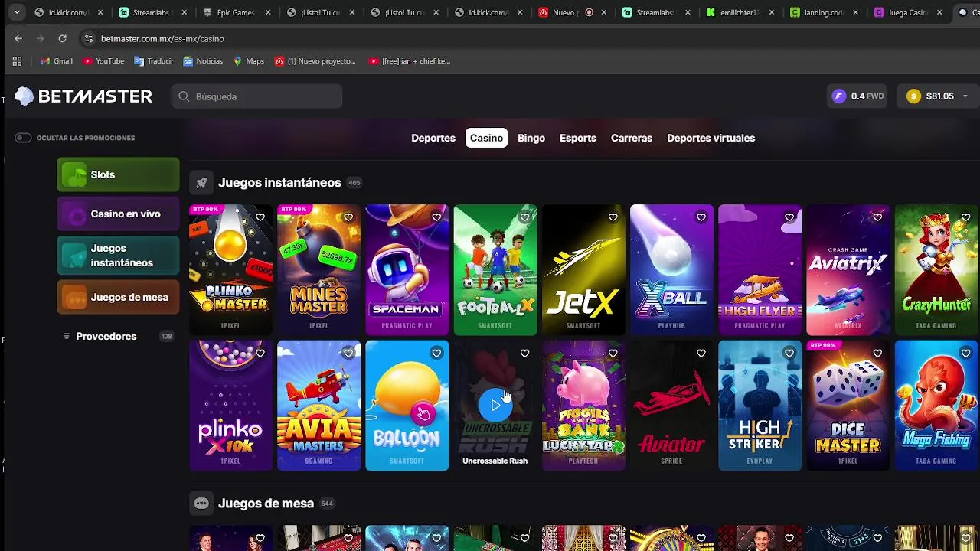980x551 pixels.
Task: Open the browser apps grid icon
Action: tap(17, 61)
